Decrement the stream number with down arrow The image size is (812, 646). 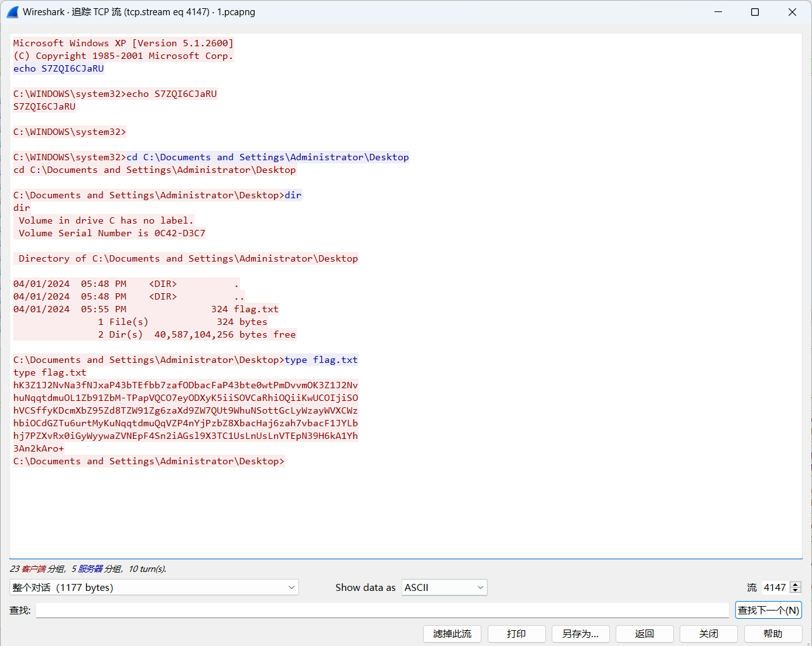pos(796,591)
